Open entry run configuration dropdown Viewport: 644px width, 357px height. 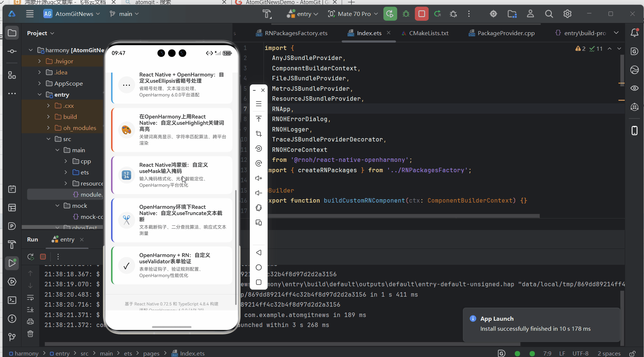point(302,14)
